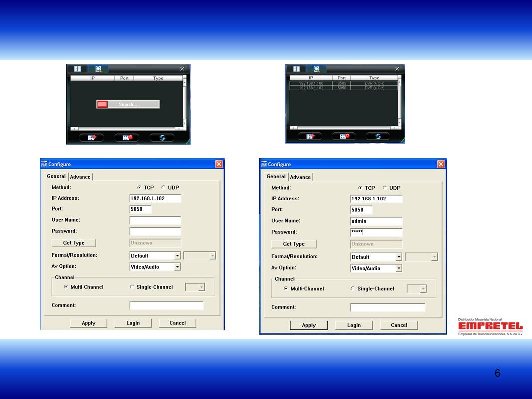Click horizontal scrollbar in window showing Search progress

pyautogui.click(x=127, y=129)
